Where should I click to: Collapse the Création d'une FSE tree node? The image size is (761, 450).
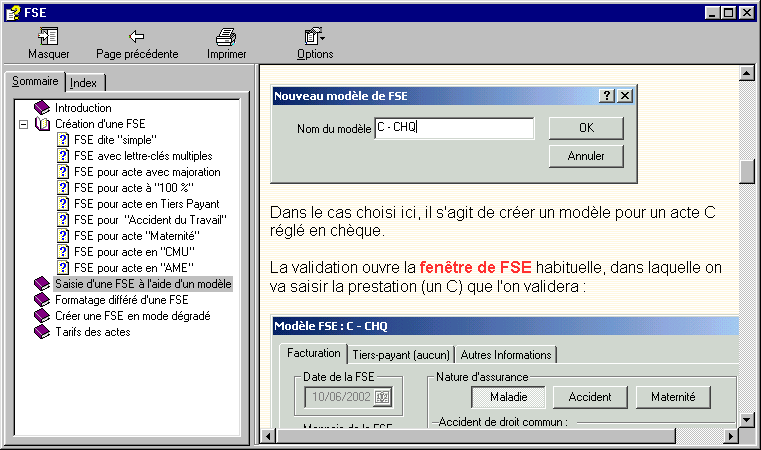[x=23, y=124]
